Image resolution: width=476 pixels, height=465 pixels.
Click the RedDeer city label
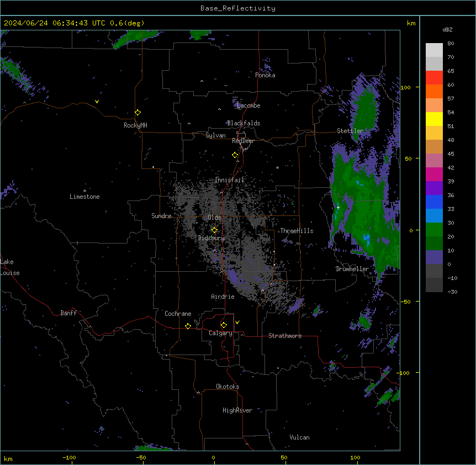[x=243, y=141]
